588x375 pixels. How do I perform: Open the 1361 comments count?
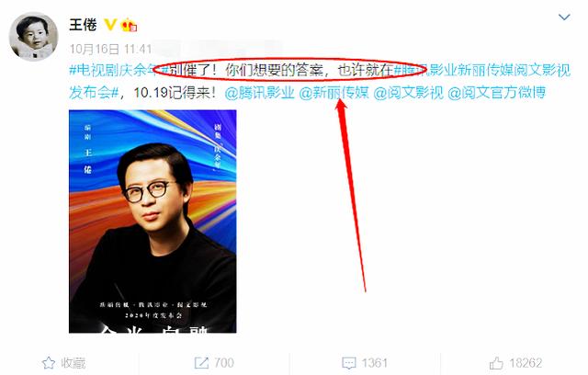[x=374, y=363]
